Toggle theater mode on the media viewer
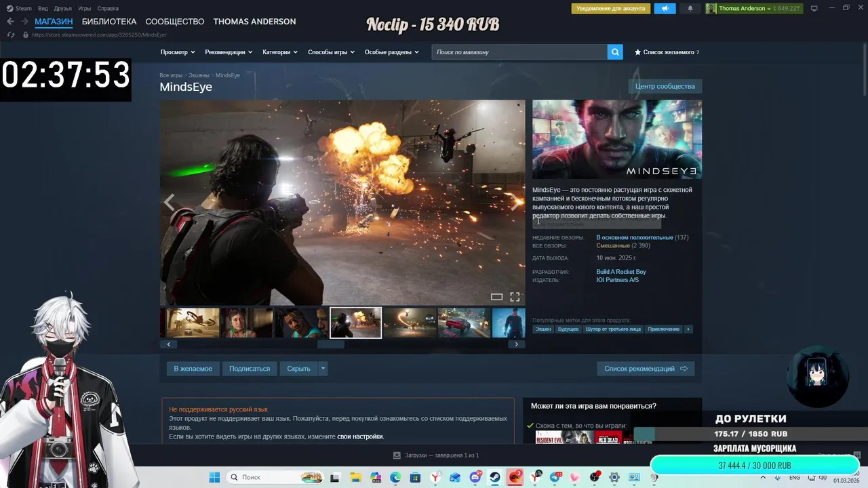 tap(496, 297)
